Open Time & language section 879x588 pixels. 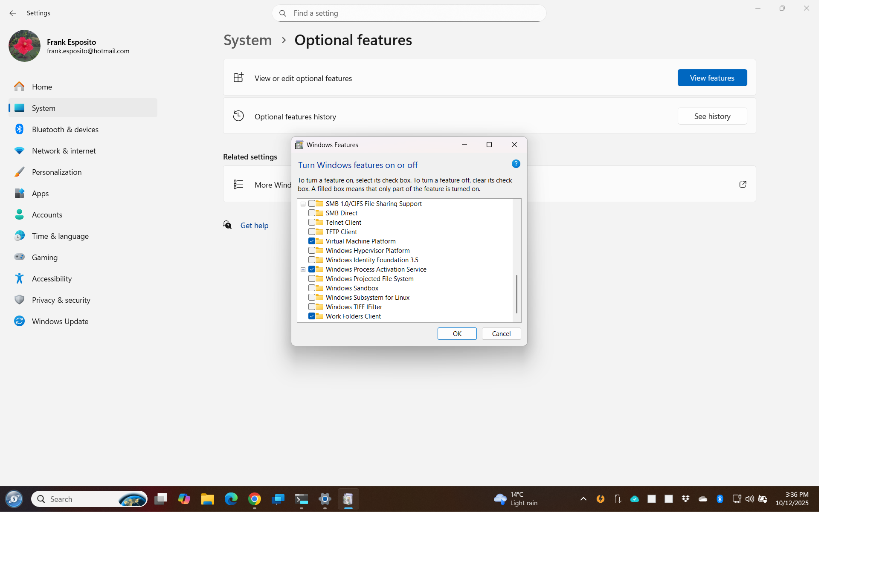pos(83,236)
